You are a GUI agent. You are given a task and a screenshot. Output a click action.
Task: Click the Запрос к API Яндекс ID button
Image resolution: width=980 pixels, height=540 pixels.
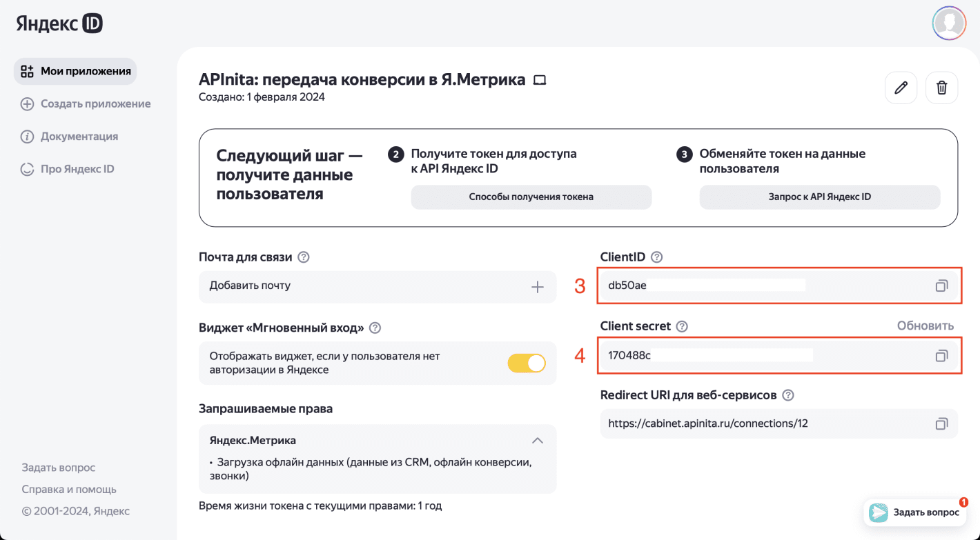[x=820, y=197]
